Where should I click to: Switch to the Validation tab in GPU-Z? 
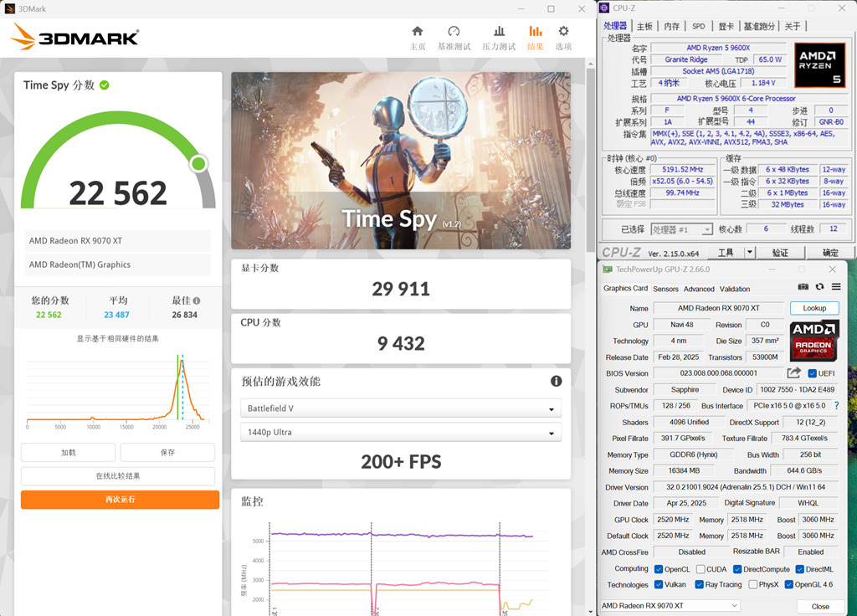[x=735, y=289]
